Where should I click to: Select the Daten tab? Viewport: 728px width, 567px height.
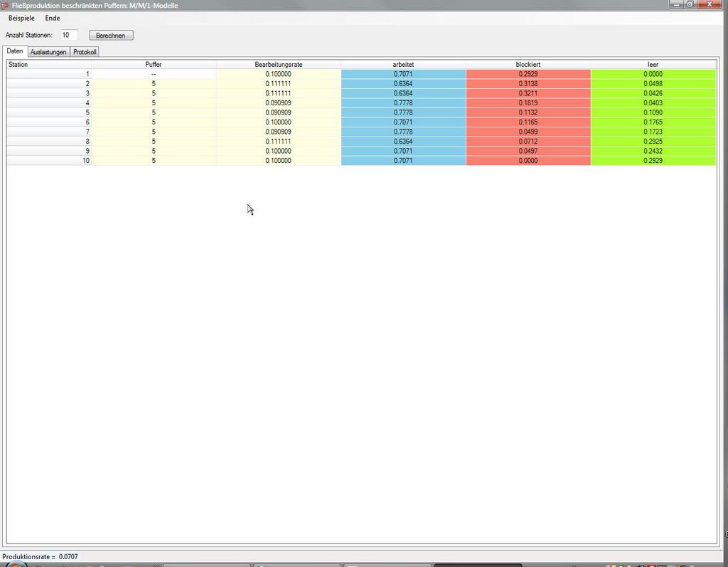tap(15, 51)
